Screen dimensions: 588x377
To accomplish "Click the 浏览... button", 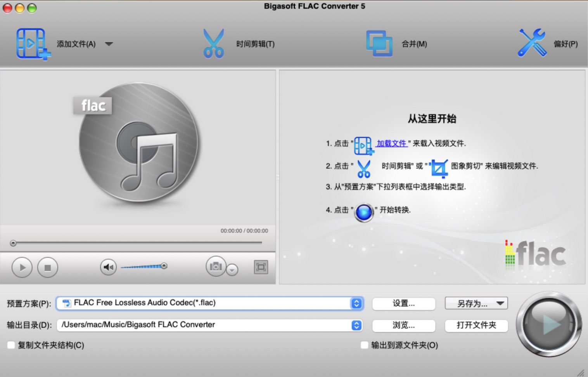I will point(404,325).
